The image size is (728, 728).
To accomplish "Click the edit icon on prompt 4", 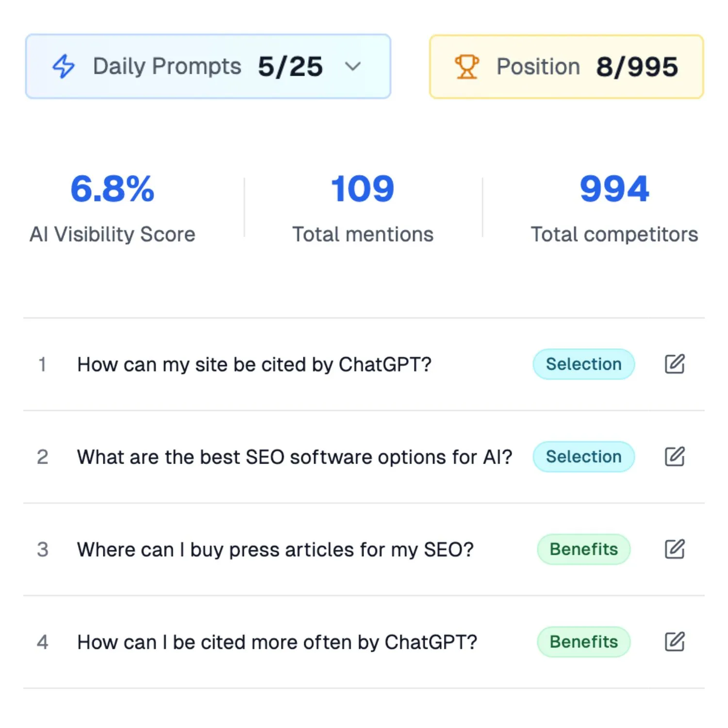I will [674, 642].
